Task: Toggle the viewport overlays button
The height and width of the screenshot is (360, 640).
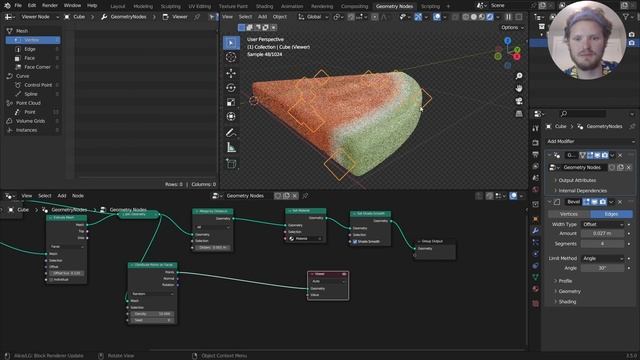Action: pos(436,17)
